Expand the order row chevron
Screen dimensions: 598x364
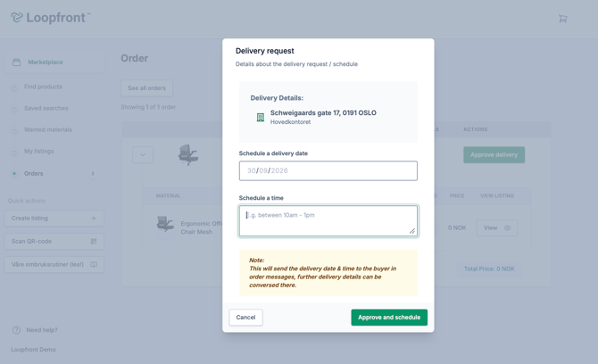(143, 154)
